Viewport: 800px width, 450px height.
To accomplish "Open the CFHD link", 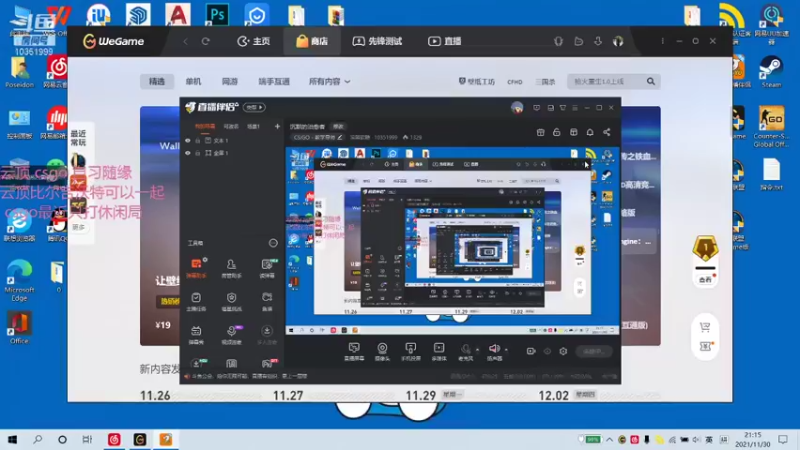I will pos(515,82).
